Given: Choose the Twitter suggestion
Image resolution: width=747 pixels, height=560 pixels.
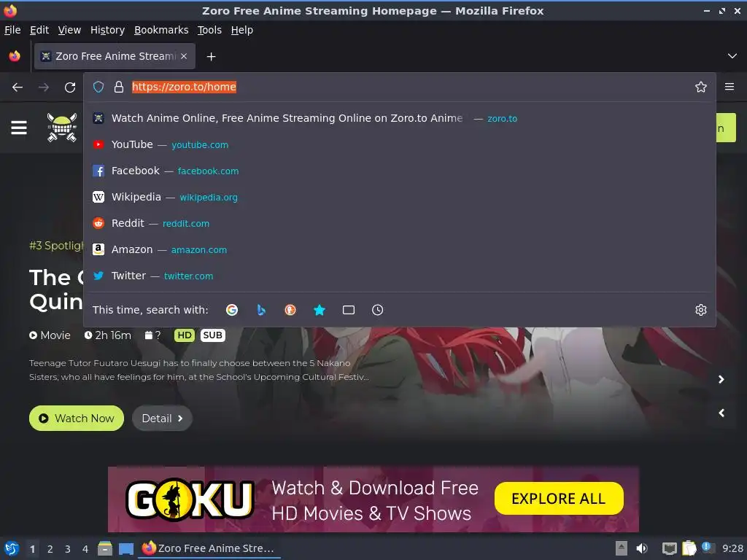Looking at the screenshot, I should coord(399,275).
